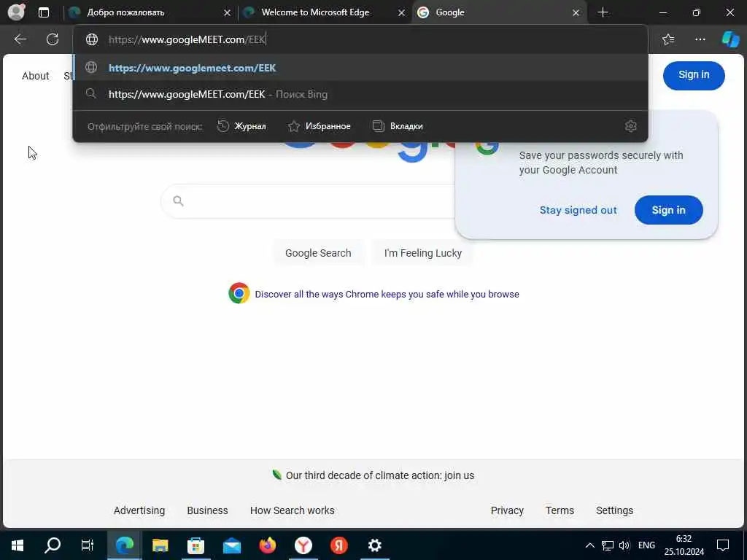
Task: Open the Business footer link
Action: point(207,510)
